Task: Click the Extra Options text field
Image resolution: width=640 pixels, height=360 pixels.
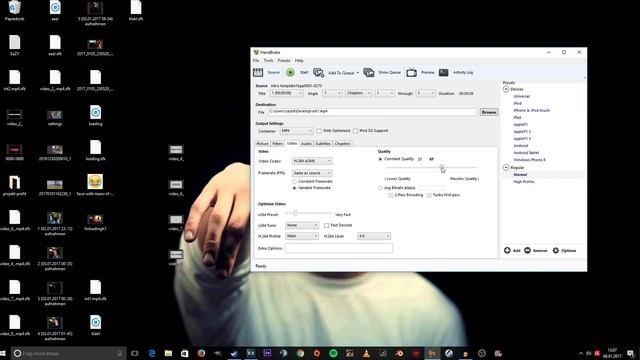Action: point(339,248)
